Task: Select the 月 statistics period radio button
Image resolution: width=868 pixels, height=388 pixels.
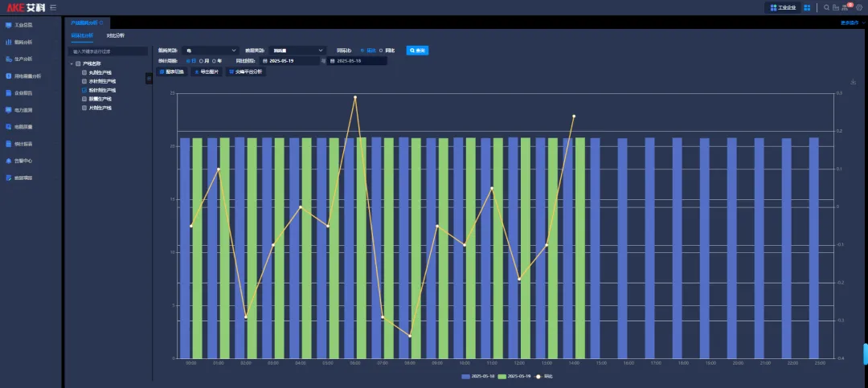Action: [x=201, y=60]
